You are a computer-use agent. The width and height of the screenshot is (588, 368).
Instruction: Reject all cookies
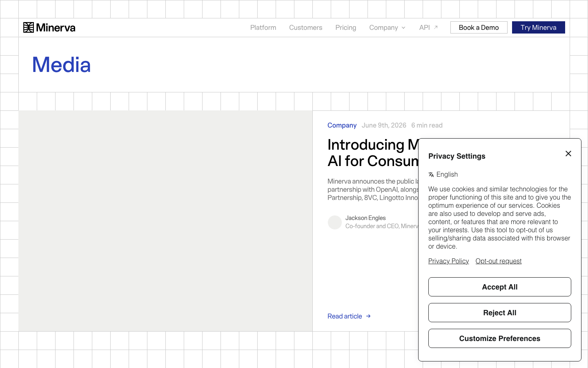[500, 313]
